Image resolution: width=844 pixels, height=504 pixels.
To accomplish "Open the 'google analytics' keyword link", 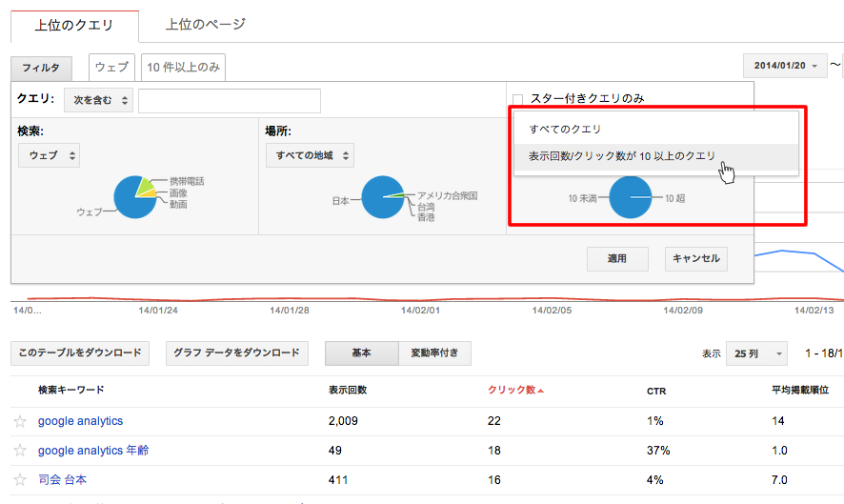I will point(80,421).
